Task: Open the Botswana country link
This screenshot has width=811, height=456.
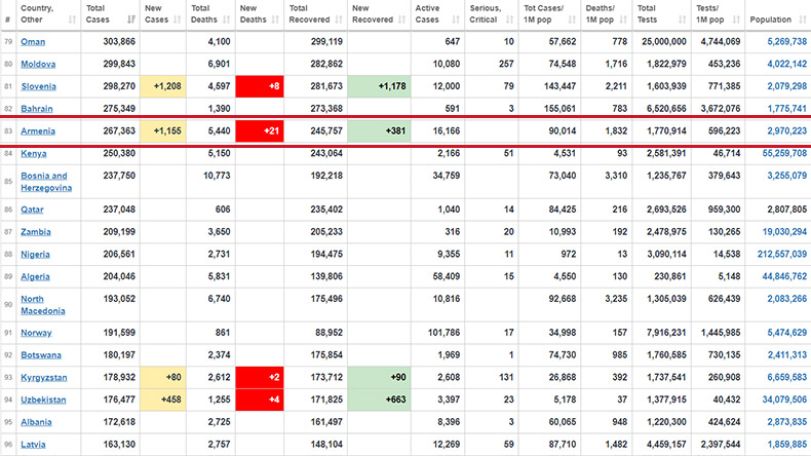Action: coord(41,355)
